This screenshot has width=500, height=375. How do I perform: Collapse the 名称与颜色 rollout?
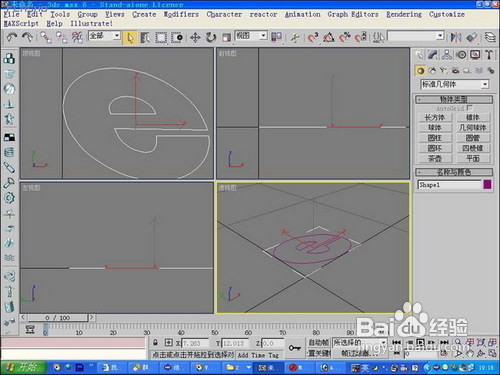[454, 172]
